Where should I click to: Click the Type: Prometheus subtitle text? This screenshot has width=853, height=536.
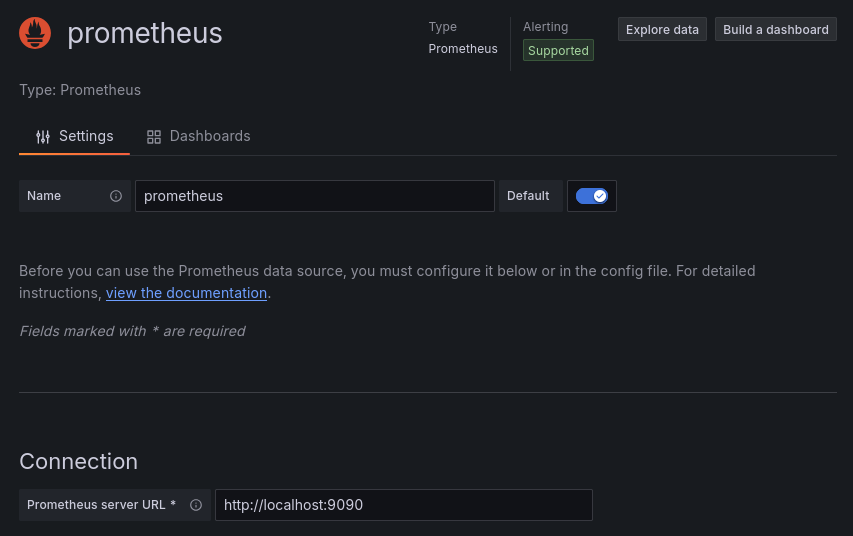point(80,90)
